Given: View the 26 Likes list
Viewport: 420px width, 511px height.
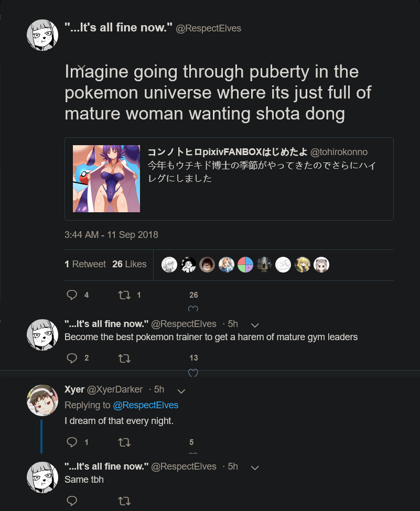Looking at the screenshot, I should point(129,264).
